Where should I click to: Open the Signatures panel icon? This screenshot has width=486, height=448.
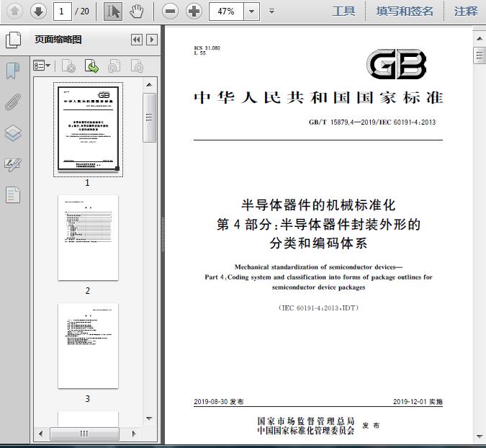[13, 164]
